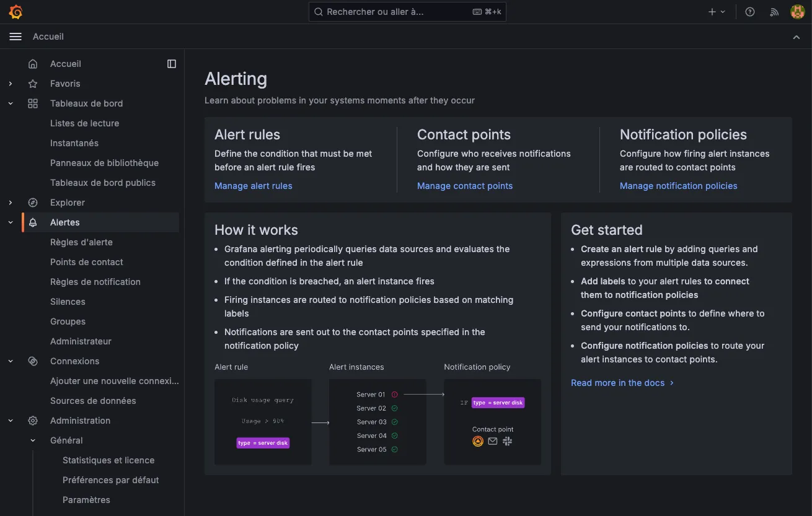Select the Explorer compass icon in the sidebar
The width and height of the screenshot is (812, 516).
pos(32,202)
